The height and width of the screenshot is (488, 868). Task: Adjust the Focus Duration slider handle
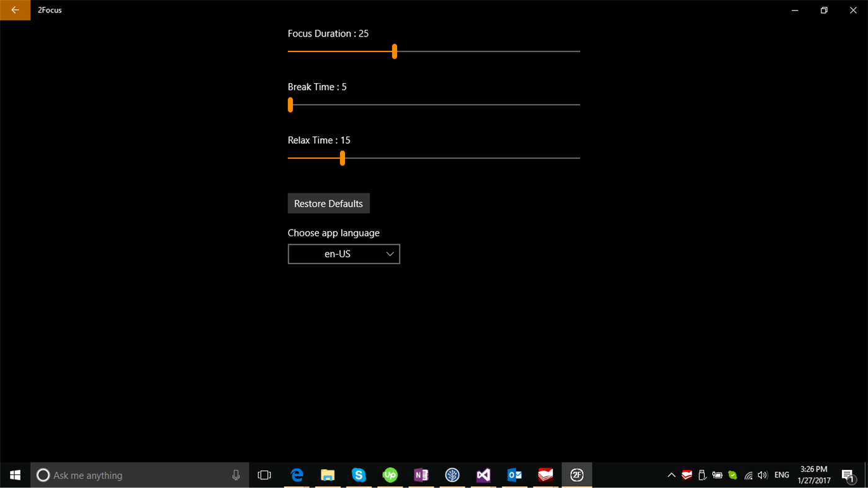[x=394, y=51]
